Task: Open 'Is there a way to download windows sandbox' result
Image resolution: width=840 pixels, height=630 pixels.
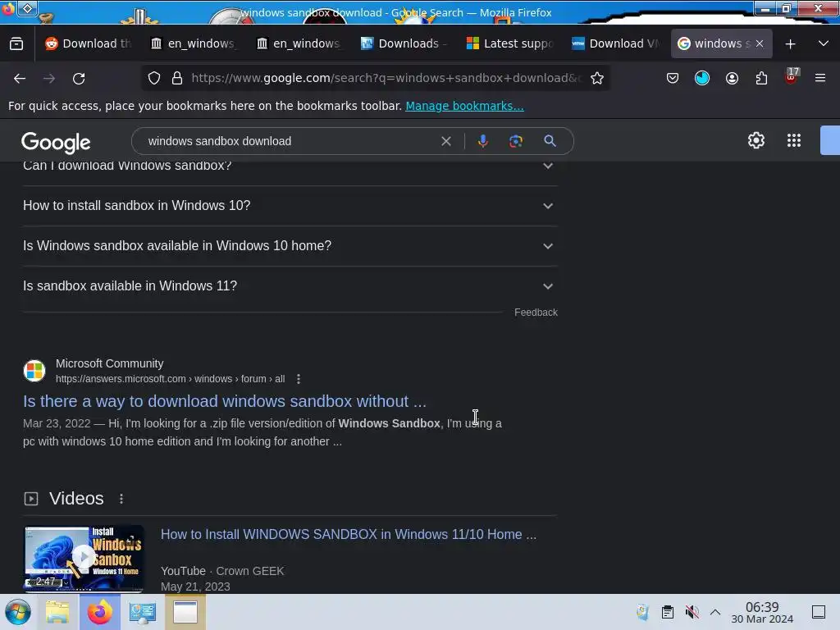Action: click(x=225, y=401)
